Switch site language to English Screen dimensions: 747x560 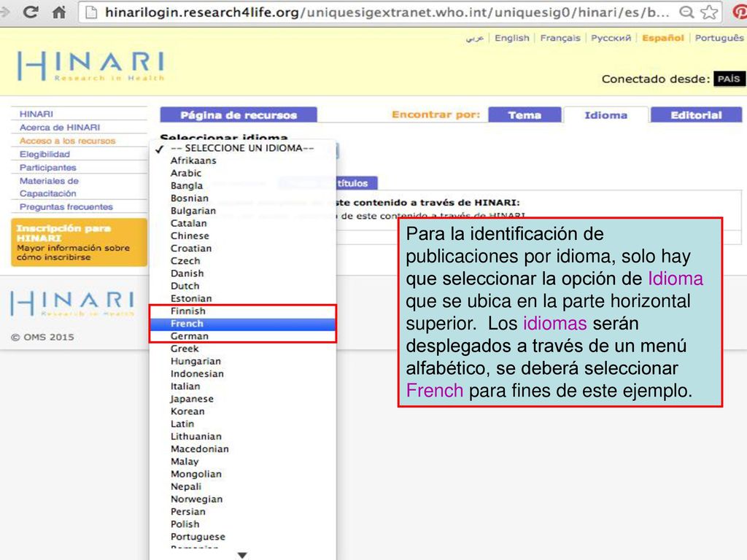pyautogui.click(x=511, y=38)
